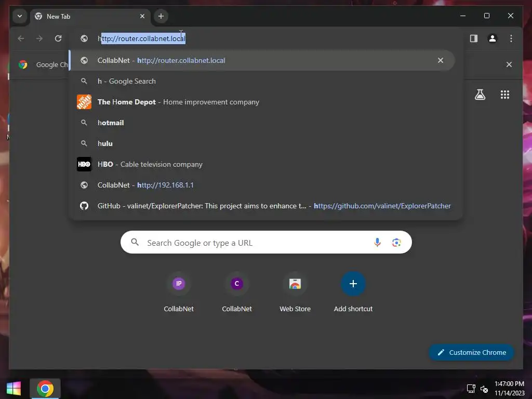Screen dimensions: 532x399
Task: Open the taskbar clock and date
Action: pyautogui.click(x=509, y=389)
